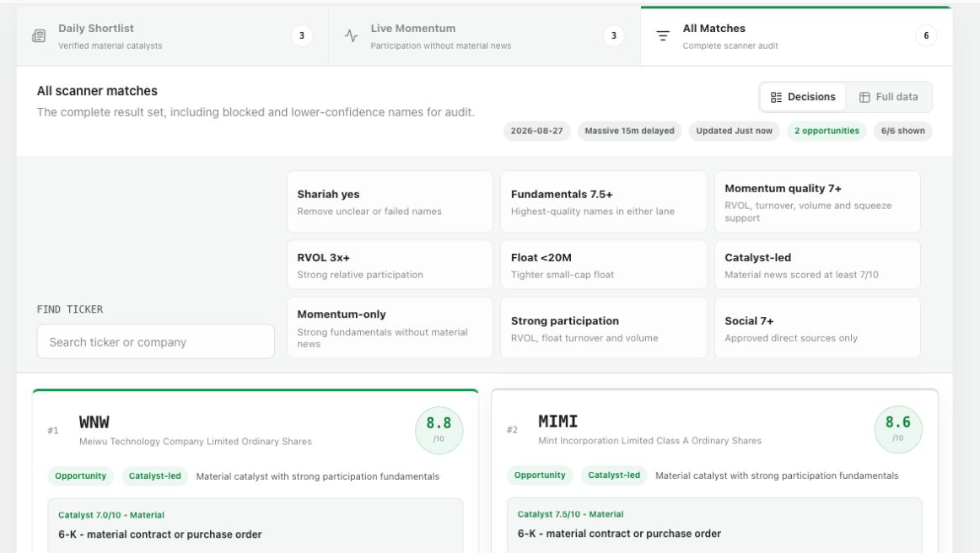Click the MIMI 8.6 score circle
980x553 pixels.
pos(898,429)
